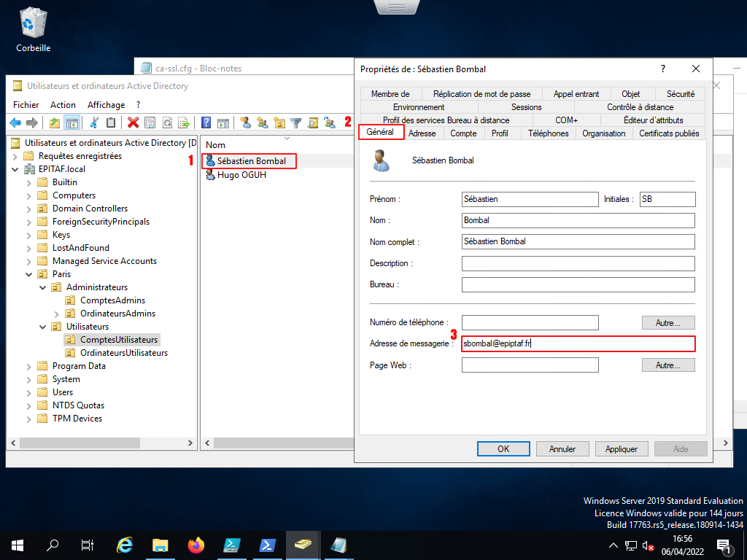The width and height of the screenshot is (747, 560).
Task: Click the create new user icon
Action: point(246,122)
